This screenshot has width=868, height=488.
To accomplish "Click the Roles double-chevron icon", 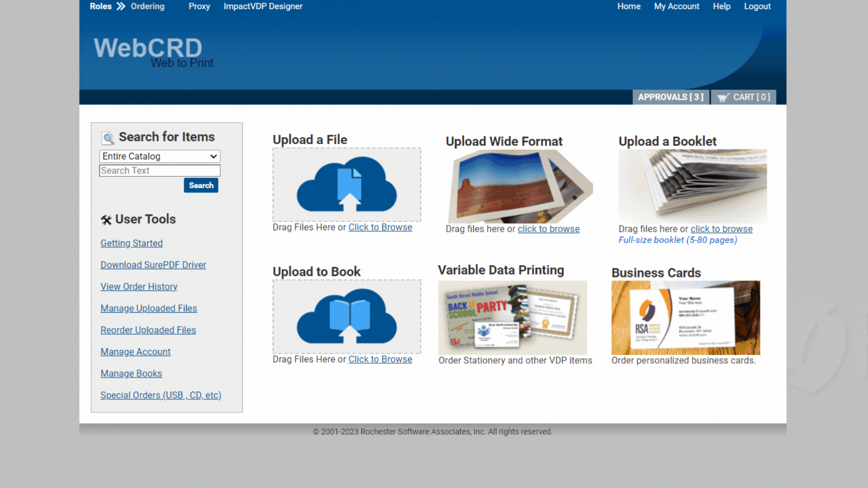I will click(121, 6).
